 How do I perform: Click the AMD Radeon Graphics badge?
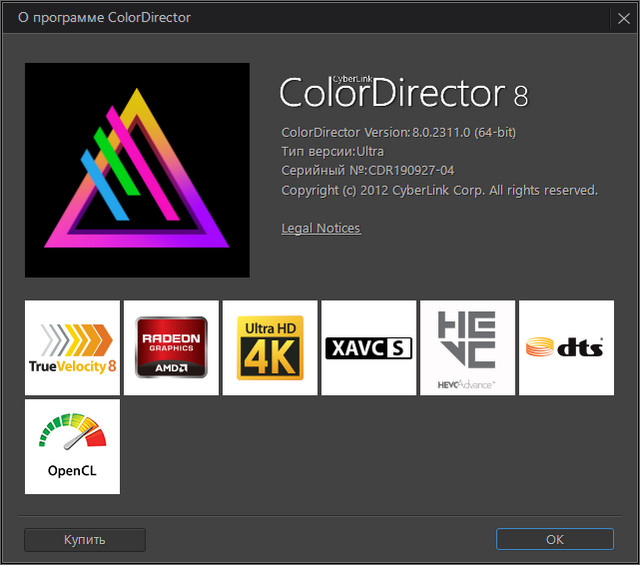[171, 347]
